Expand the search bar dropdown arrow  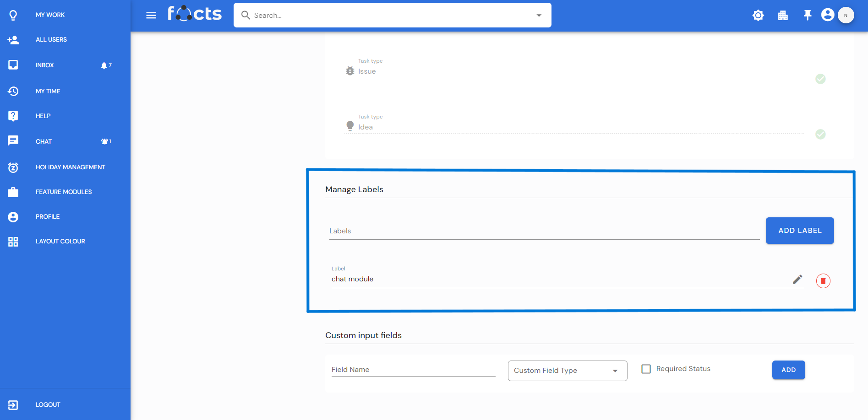click(539, 16)
